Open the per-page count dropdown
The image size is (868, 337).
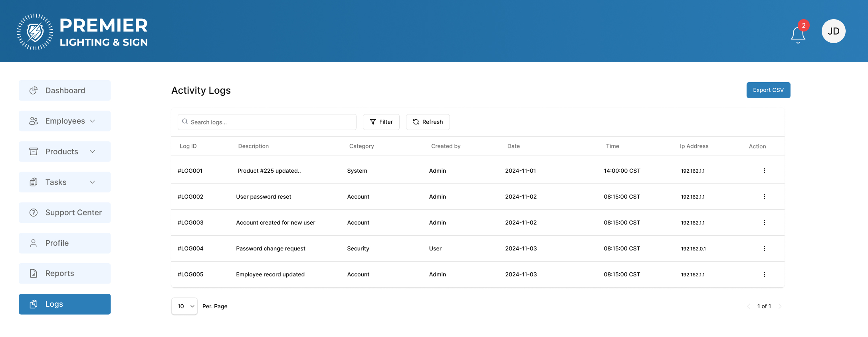pos(184,306)
